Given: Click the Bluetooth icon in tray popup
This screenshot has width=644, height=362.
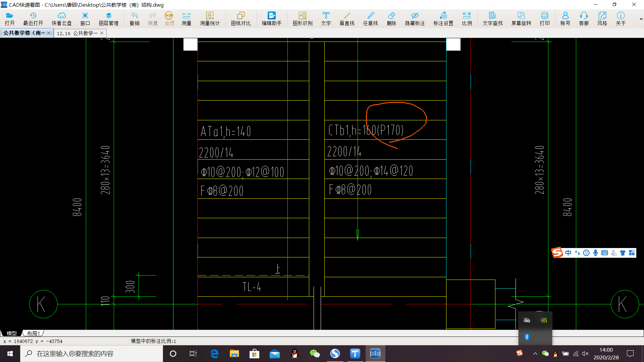Looking at the screenshot, I should pyautogui.click(x=527, y=337).
